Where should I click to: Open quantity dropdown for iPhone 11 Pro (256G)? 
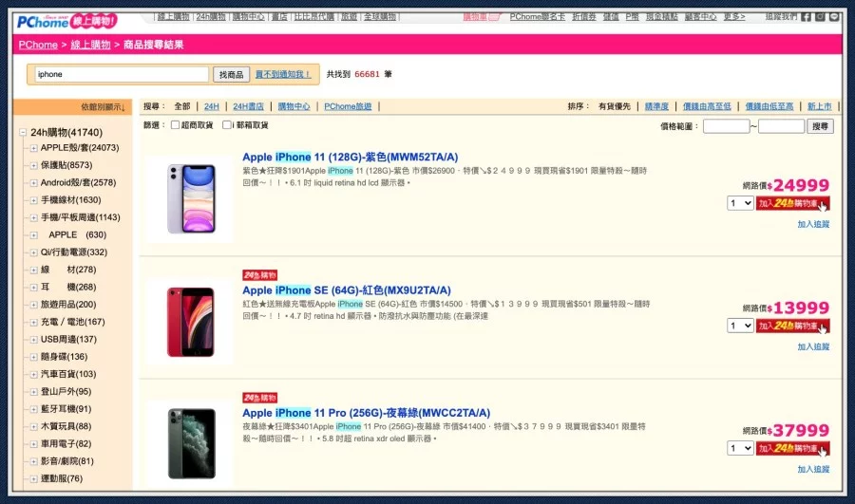740,448
